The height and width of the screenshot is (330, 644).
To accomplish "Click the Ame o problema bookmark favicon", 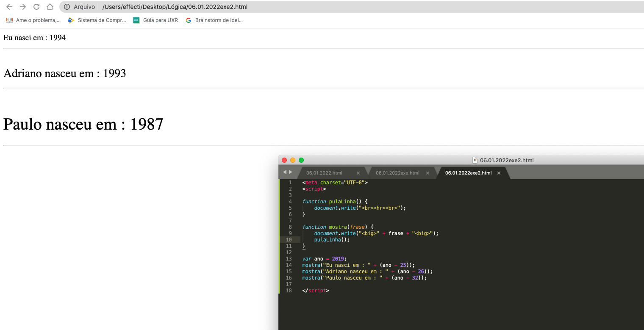I will 9,20.
